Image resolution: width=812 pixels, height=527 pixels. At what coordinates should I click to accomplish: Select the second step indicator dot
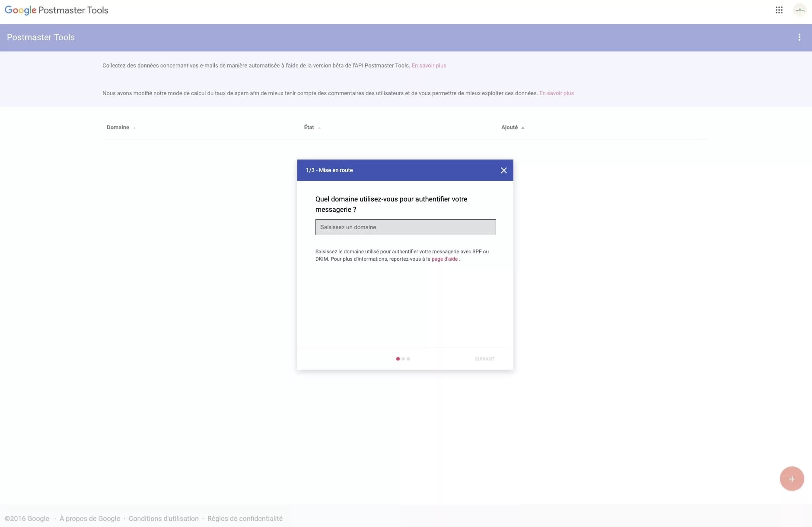403,359
